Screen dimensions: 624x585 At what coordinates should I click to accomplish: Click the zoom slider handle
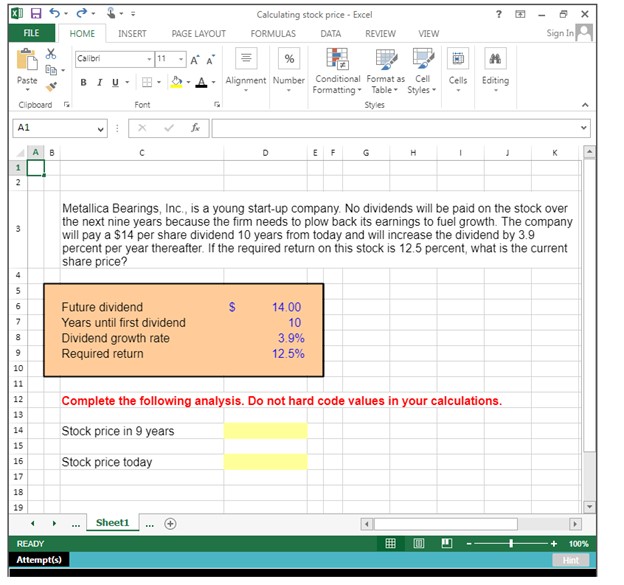pos(511,544)
